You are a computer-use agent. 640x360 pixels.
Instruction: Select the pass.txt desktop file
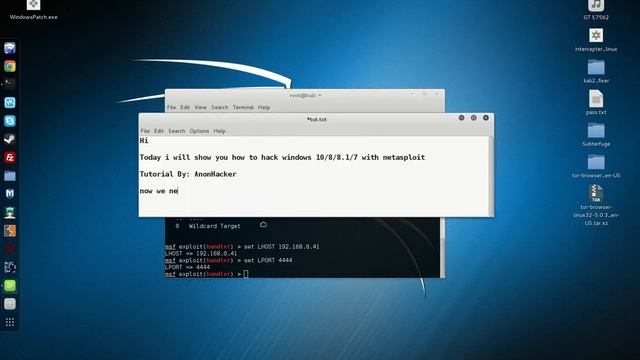(x=596, y=102)
